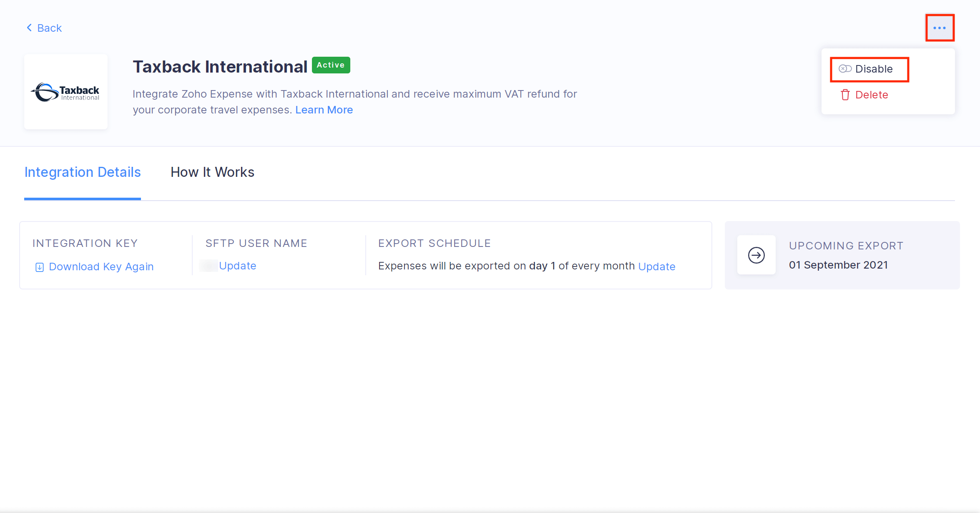Click the upcoming export arrow icon

pyautogui.click(x=756, y=255)
